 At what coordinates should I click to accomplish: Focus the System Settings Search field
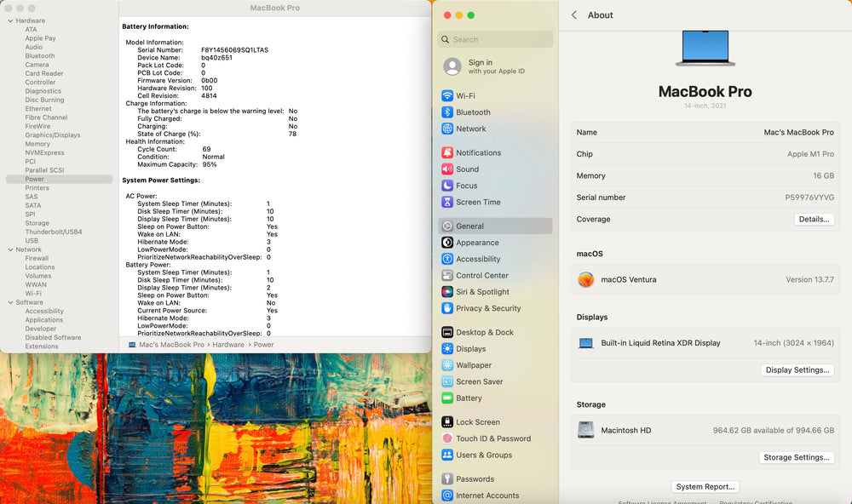click(x=495, y=39)
